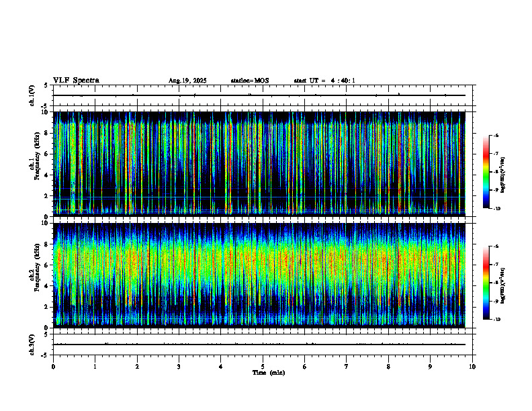The height and width of the screenshot is (411, 532).
Task: Click the time axis tick label "5"
Action: point(263,367)
